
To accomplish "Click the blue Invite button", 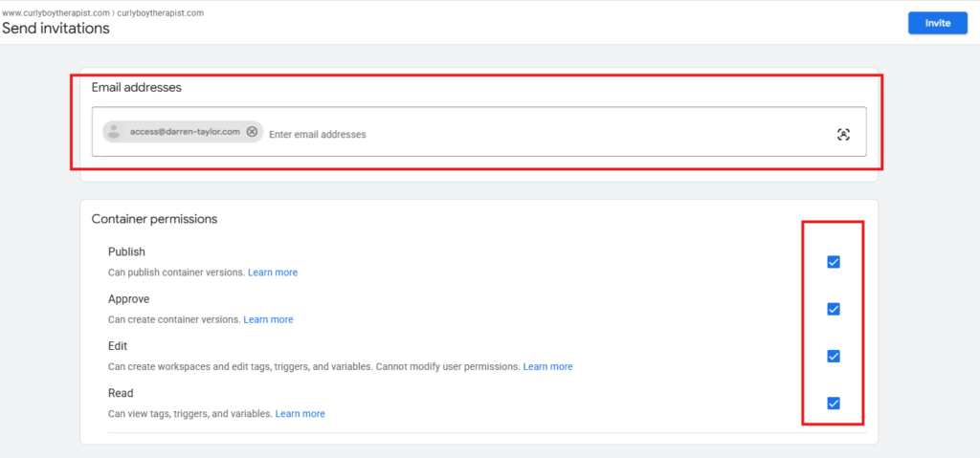I will (x=938, y=23).
